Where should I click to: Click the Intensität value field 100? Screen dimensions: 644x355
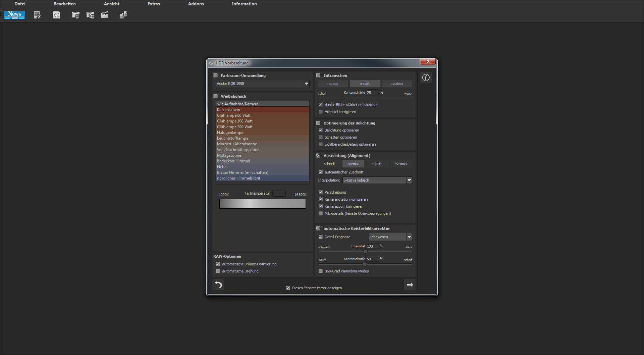coord(372,246)
